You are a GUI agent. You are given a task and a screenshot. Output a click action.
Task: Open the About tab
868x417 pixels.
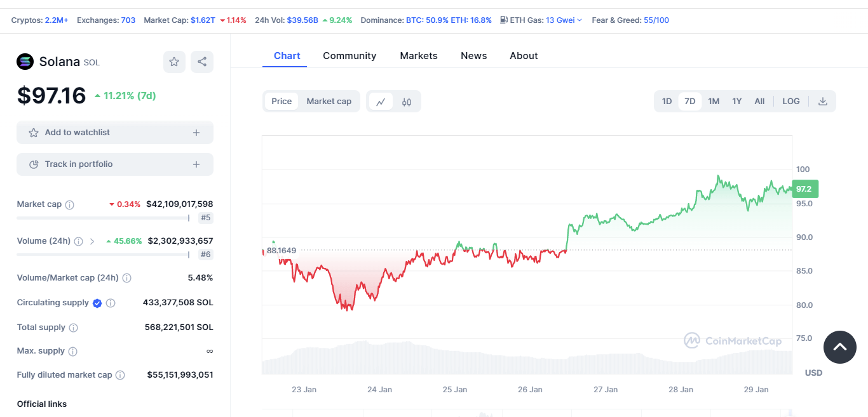[x=524, y=56]
